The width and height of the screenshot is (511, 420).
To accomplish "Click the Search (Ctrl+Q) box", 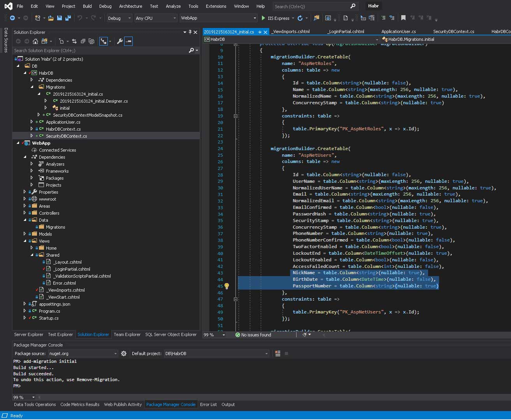I will coord(315,6).
